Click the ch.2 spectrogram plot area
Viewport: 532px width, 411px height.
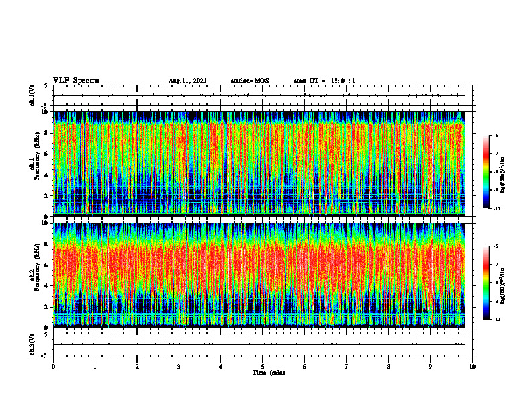pyautogui.click(x=259, y=275)
